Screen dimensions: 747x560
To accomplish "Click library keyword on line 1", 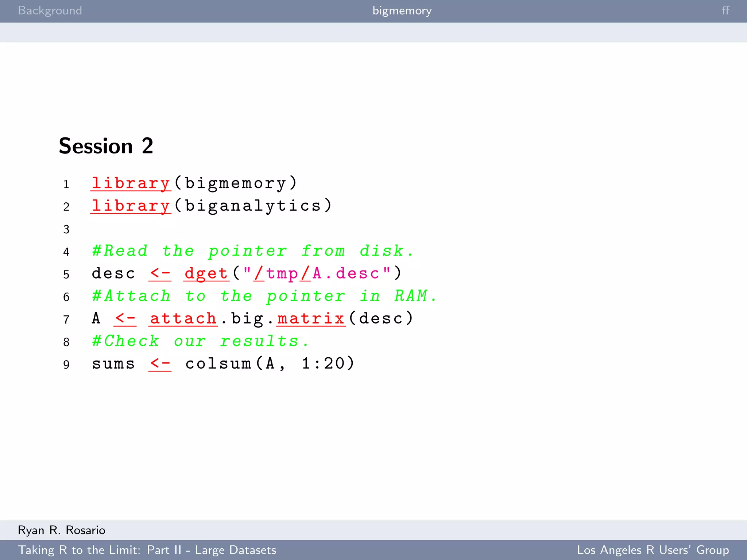I will click(x=131, y=183).
